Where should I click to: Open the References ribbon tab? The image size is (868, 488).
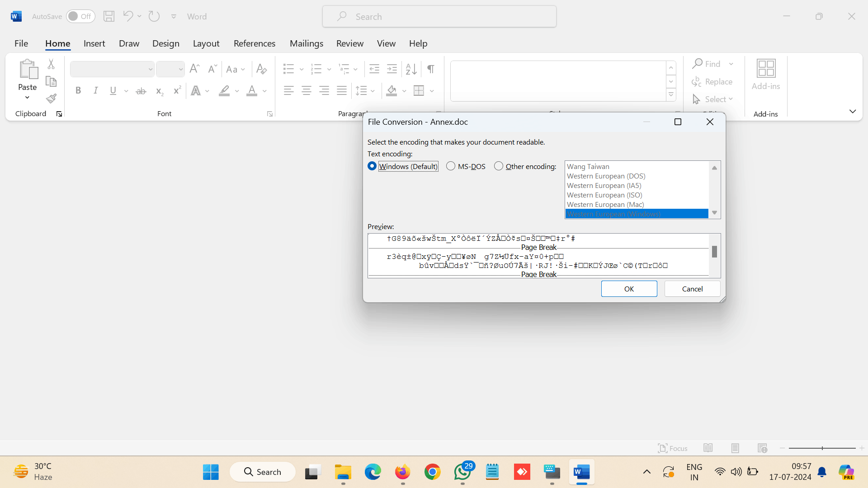[254, 43]
